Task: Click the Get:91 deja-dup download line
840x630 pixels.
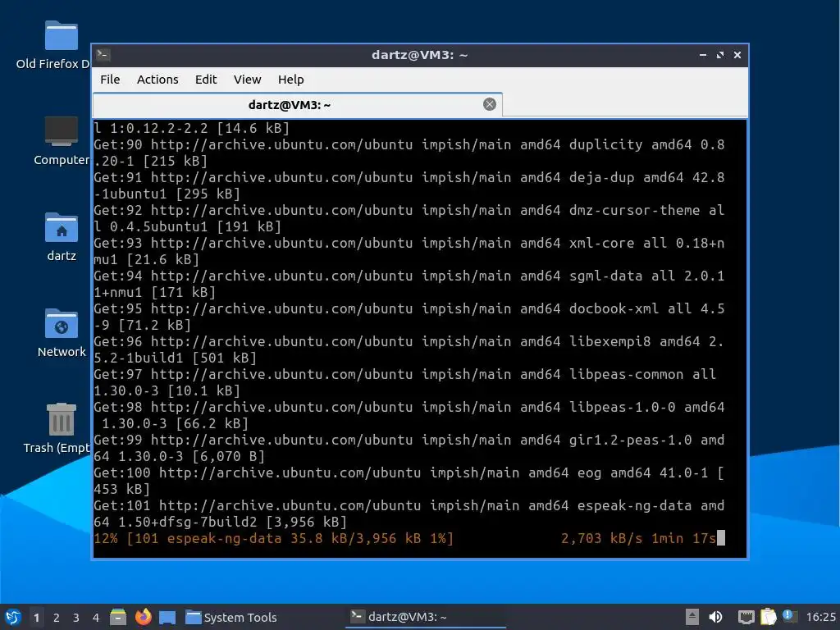Action: pos(409,185)
